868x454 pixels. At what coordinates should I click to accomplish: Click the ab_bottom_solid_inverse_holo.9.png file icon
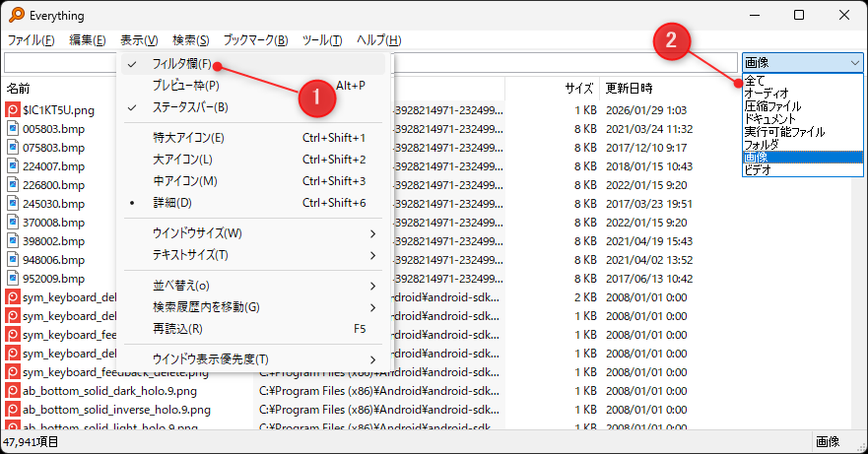[x=13, y=410]
